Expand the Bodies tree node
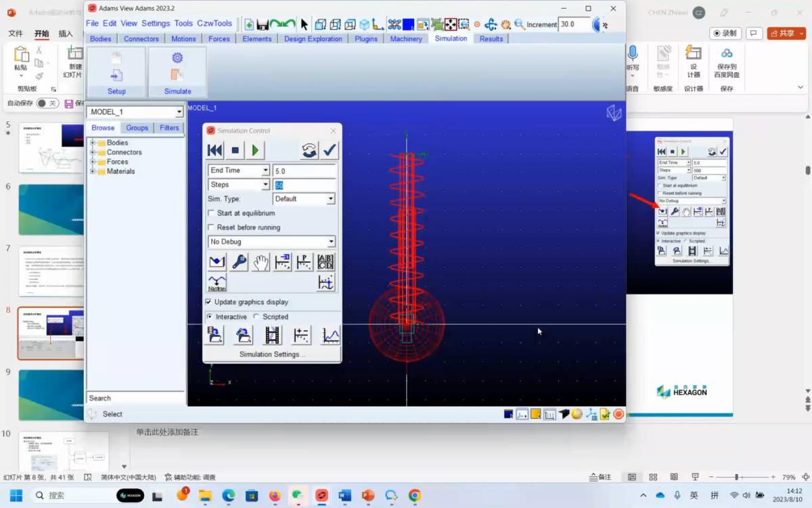 (x=93, y=143)
